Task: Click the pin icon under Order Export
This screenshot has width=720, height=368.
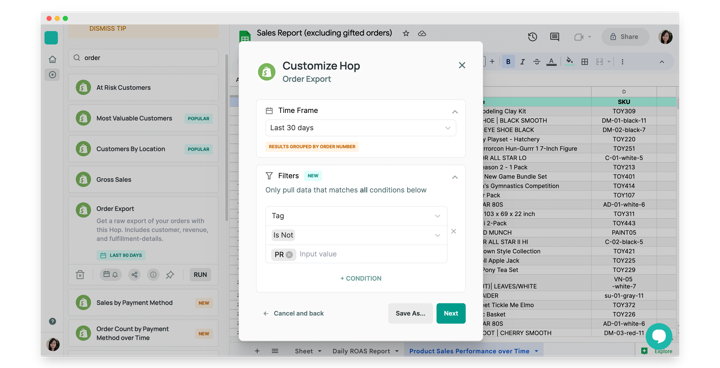Action: (x=170, y=275)
